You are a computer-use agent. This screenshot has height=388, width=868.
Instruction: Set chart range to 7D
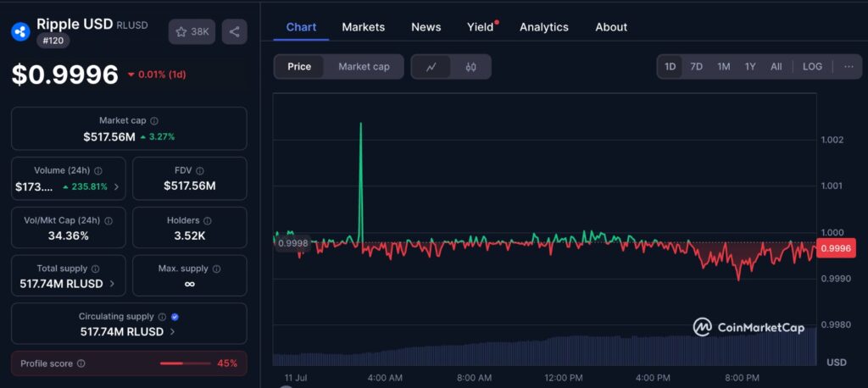697,66
